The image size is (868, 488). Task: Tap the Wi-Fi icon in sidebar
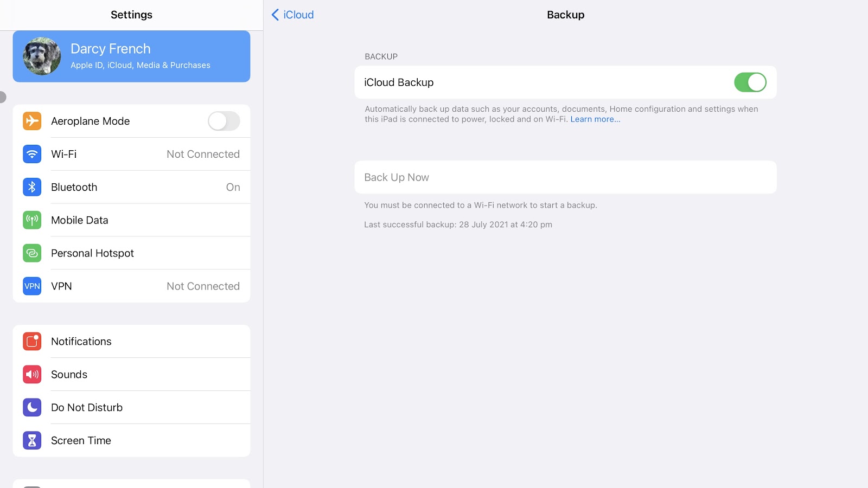click(x=32, y=154)
